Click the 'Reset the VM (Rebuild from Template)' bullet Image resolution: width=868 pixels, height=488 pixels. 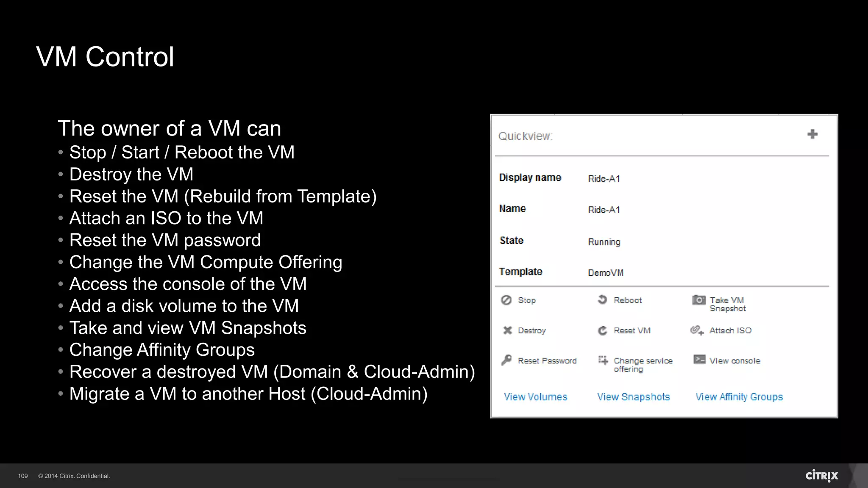click(x=223, y=197)
